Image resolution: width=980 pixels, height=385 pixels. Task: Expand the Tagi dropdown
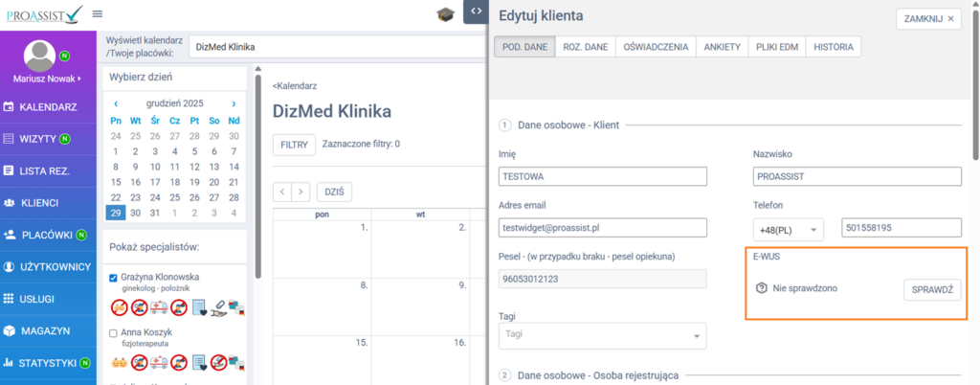click(602, 335)
